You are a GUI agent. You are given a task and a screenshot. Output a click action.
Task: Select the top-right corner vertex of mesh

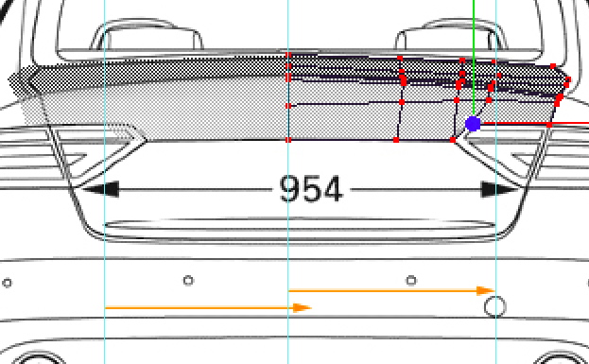pos(553,66)
